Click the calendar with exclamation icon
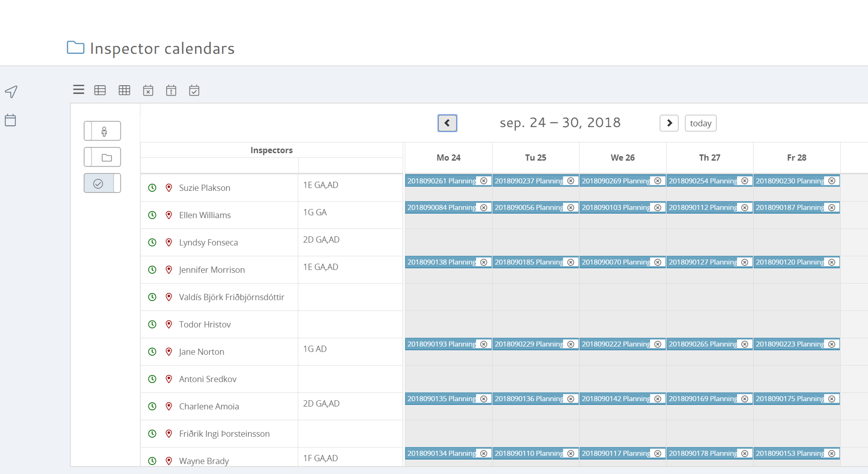 (171, 90)
